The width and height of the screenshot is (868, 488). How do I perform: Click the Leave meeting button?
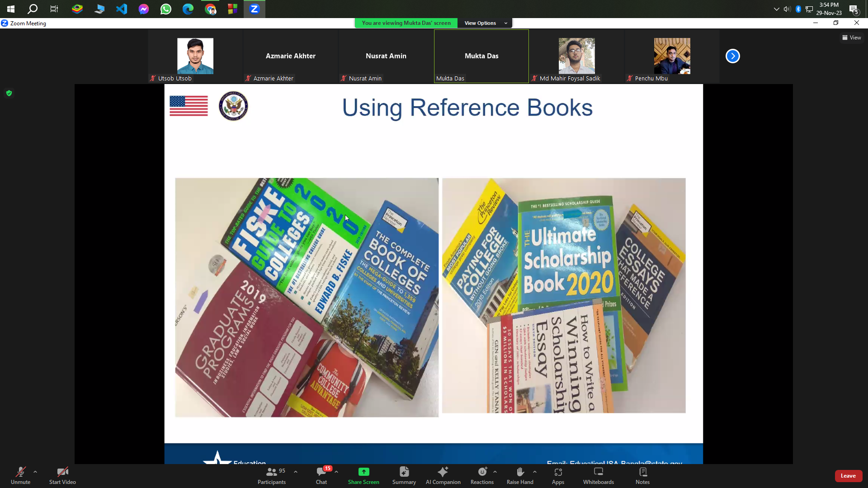(848, 476)
